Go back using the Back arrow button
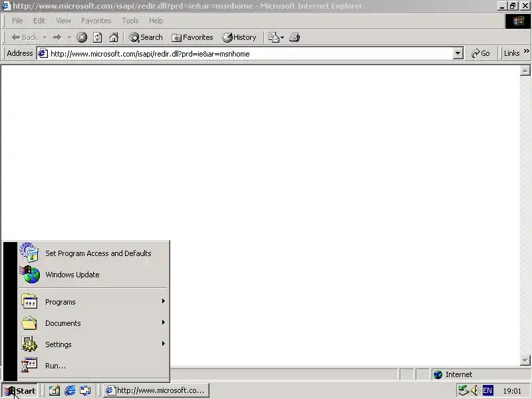The width and height of the screenshot is (532, 399). [x=24, y=37]
